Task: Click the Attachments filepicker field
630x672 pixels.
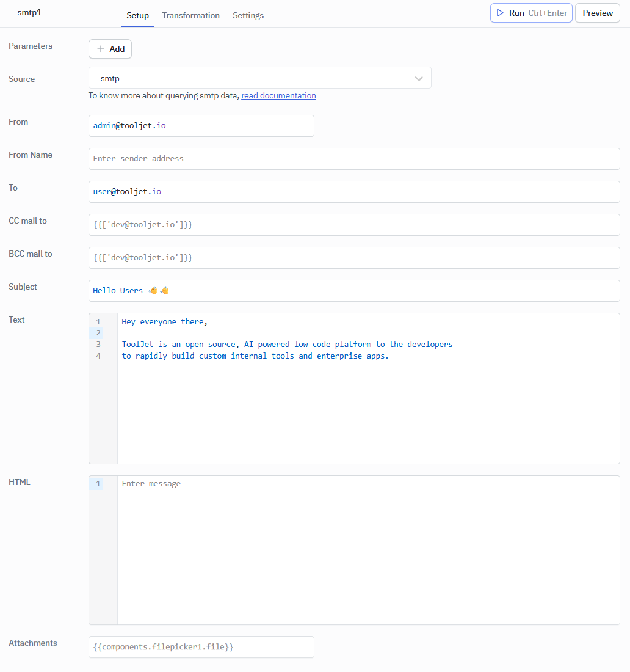Action: [x=201, y=647]
